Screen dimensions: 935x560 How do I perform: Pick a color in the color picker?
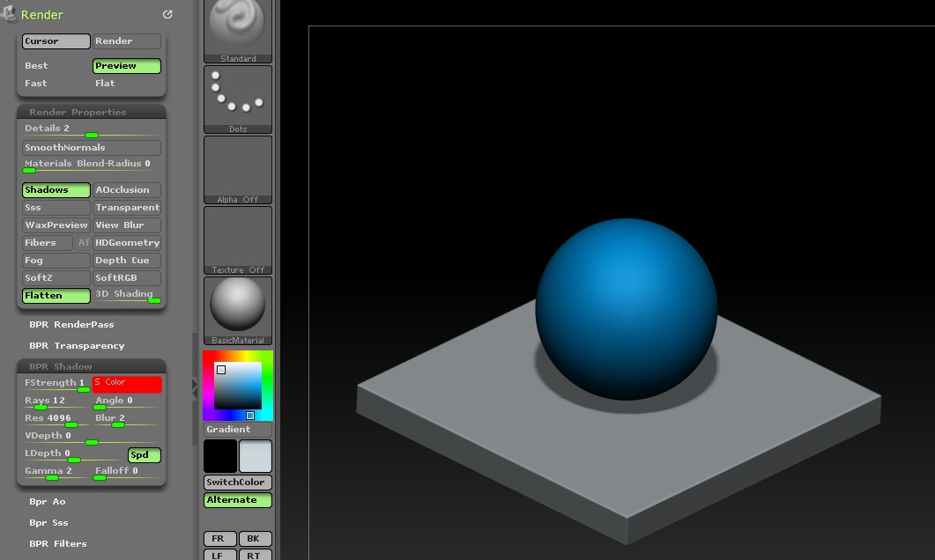238,386
